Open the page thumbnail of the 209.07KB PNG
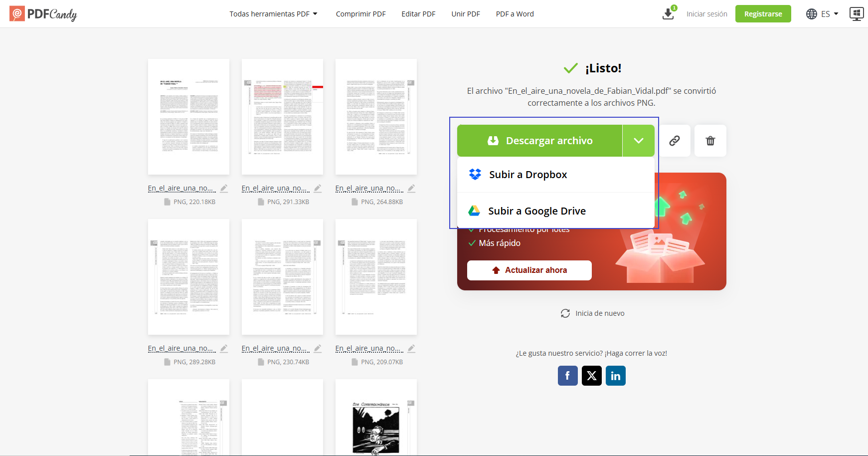Screen dimensions: 868x456 [376, 277]
